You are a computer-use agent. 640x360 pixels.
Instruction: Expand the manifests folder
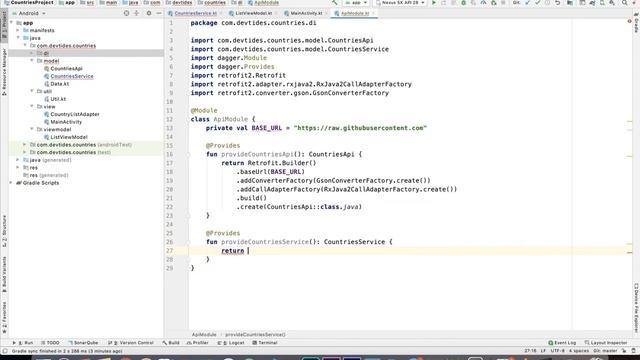point(18,30)
